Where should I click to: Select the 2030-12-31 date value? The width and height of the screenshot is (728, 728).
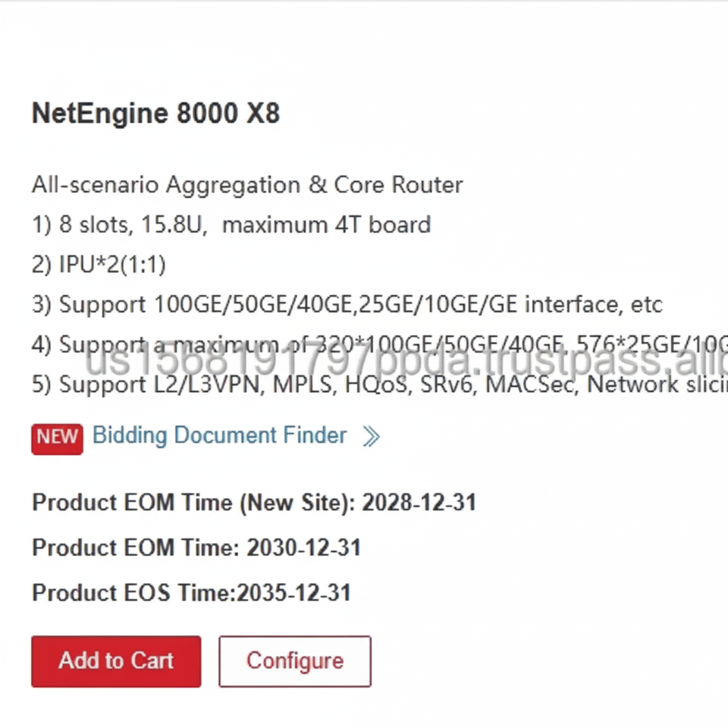(304, 548)
